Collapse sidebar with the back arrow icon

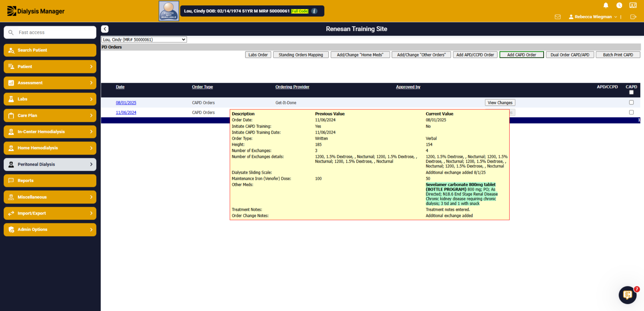point(105,29)
